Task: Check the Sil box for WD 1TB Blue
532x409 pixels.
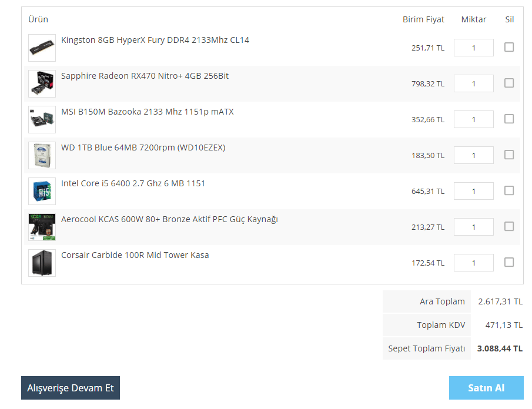Action: (509, 155)
